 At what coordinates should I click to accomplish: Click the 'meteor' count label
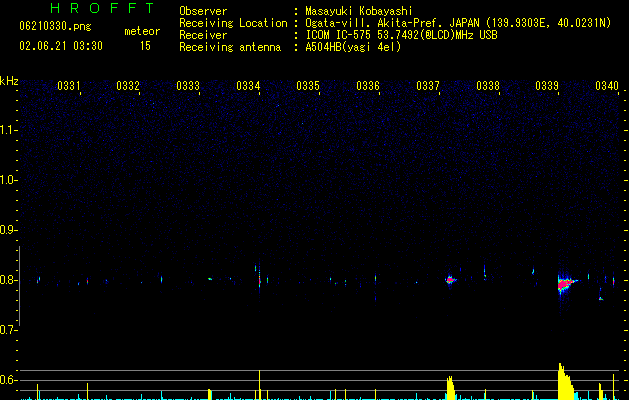142,31
